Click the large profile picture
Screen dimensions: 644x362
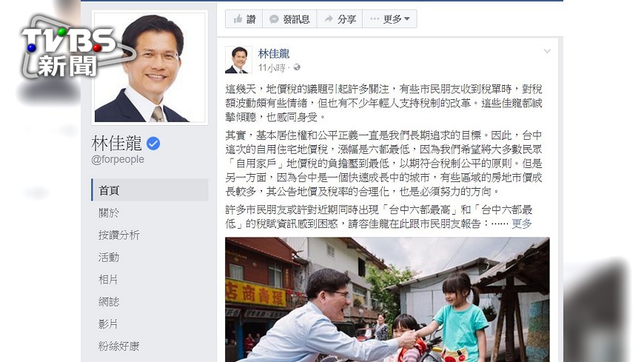pos(150,67)
